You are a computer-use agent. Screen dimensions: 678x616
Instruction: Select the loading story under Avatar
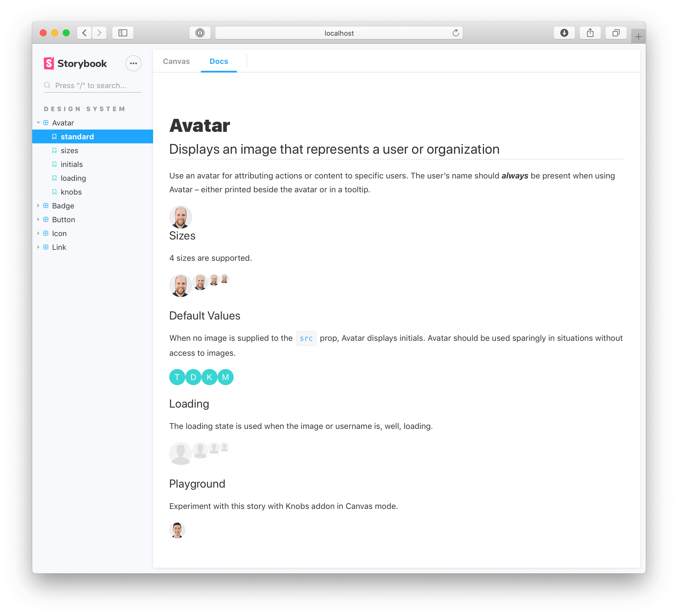pyautogui.click(x=73, y=178)
